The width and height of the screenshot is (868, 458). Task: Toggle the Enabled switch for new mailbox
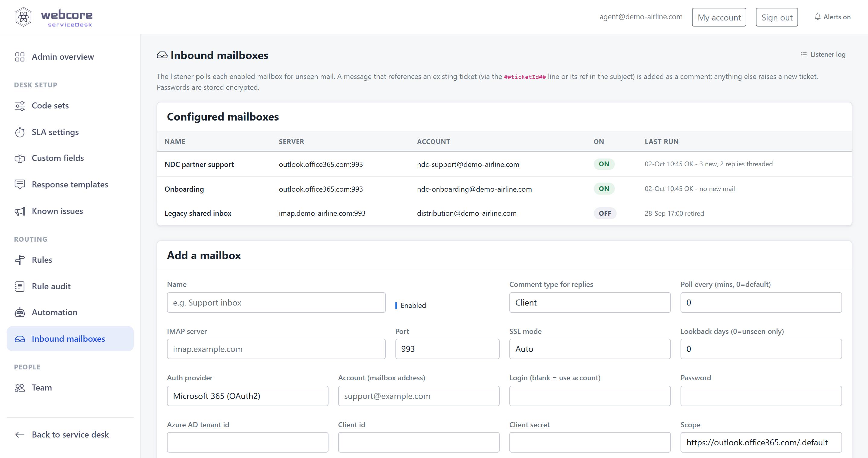(x=396, y=306)
